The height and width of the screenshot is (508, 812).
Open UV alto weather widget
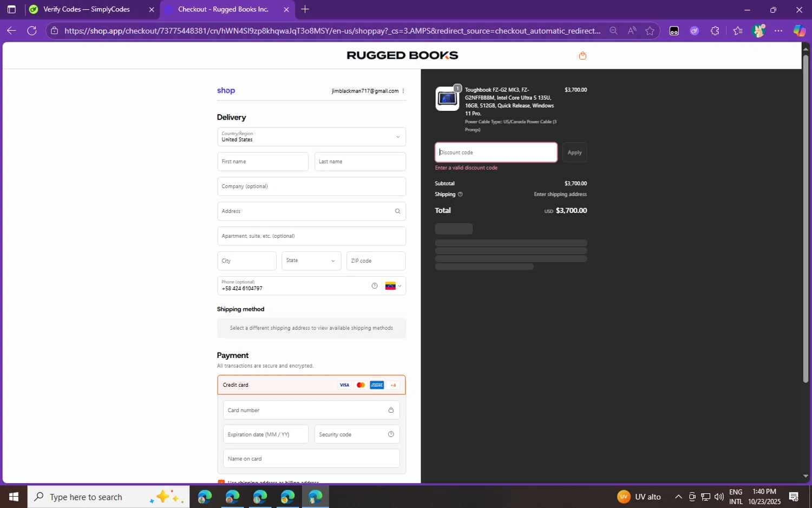(x=639, y=497)
